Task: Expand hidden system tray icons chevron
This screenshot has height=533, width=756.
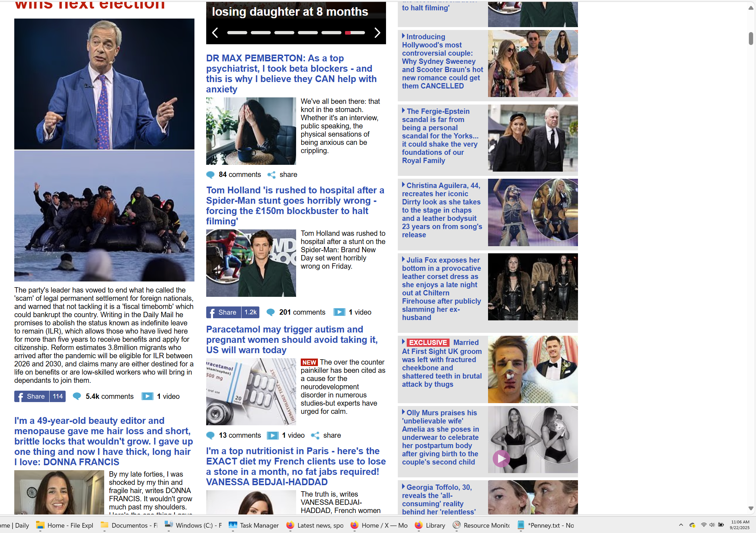Action: (x=681, y=525)
